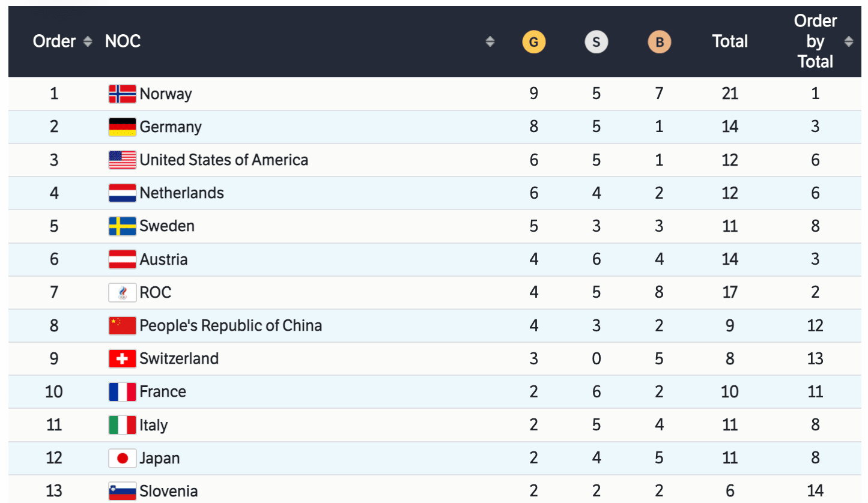868x503 pixels.
Task: Click the United States flag icon
Action: click(122, 160)
